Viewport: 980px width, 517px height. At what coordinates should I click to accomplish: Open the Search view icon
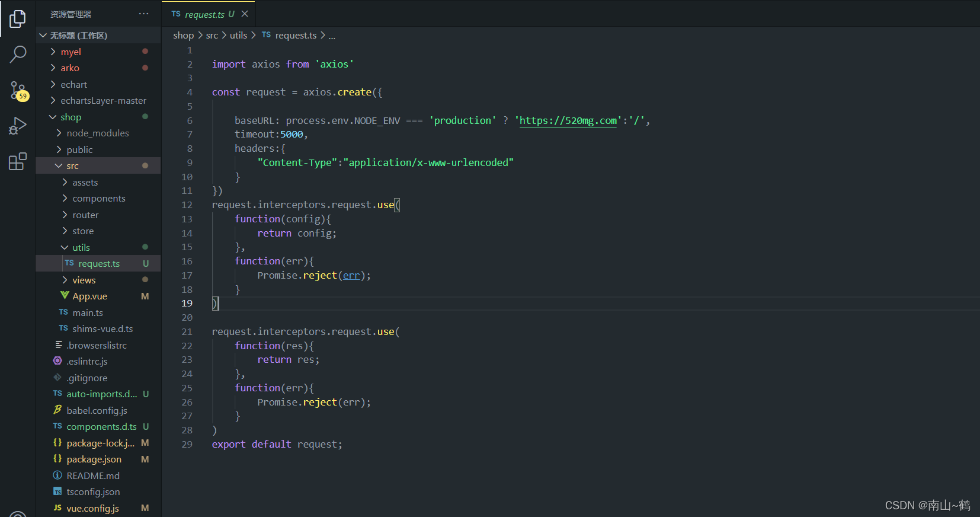coord(18,55)
